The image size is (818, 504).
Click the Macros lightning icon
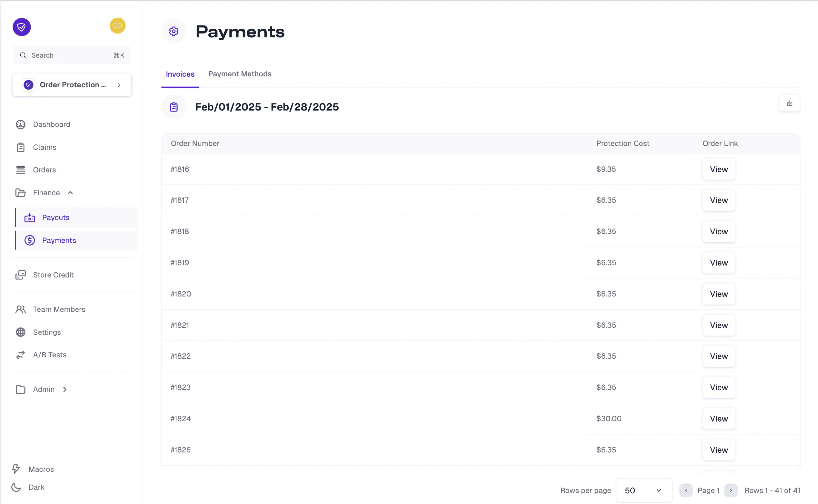(16, 469)
